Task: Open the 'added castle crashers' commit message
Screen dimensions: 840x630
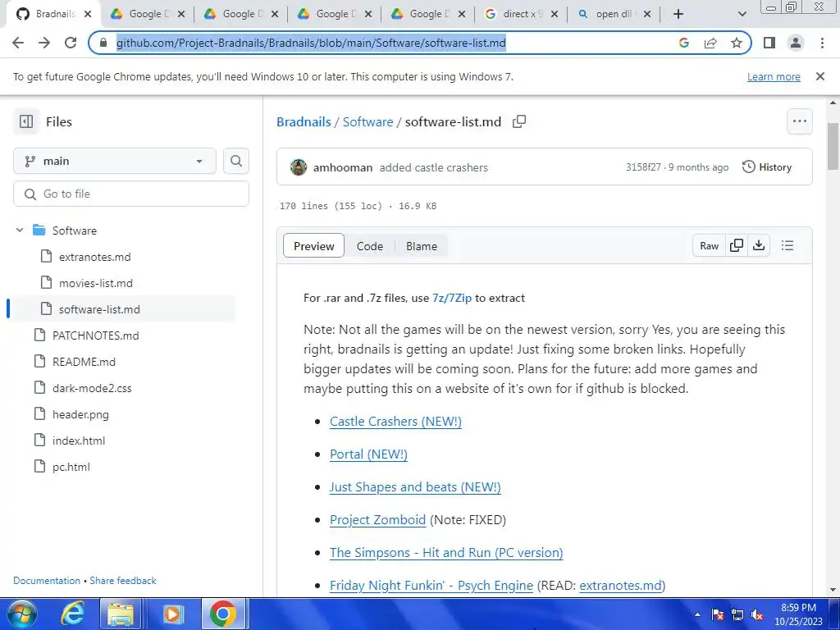Action: (434, 167)
